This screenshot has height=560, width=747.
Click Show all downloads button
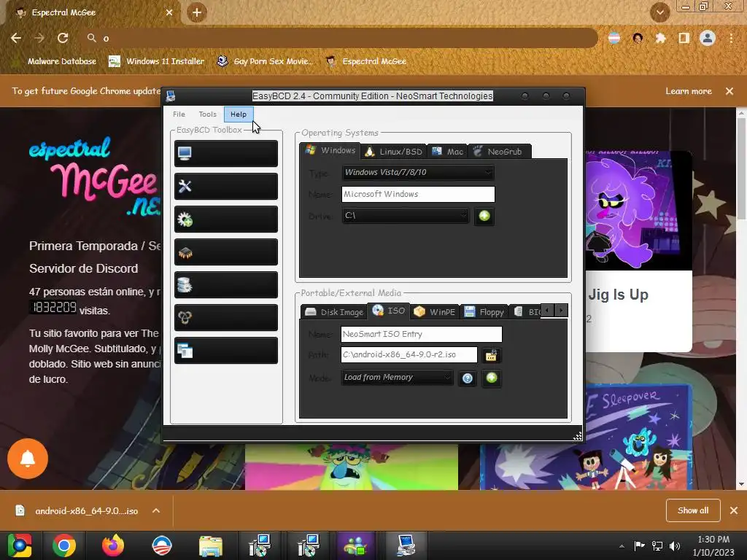[693, 510]
